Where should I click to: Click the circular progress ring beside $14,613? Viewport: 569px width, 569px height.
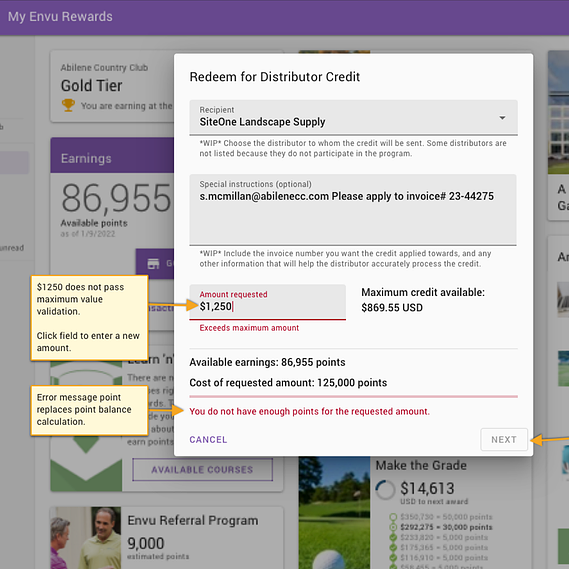click(385, 490)
